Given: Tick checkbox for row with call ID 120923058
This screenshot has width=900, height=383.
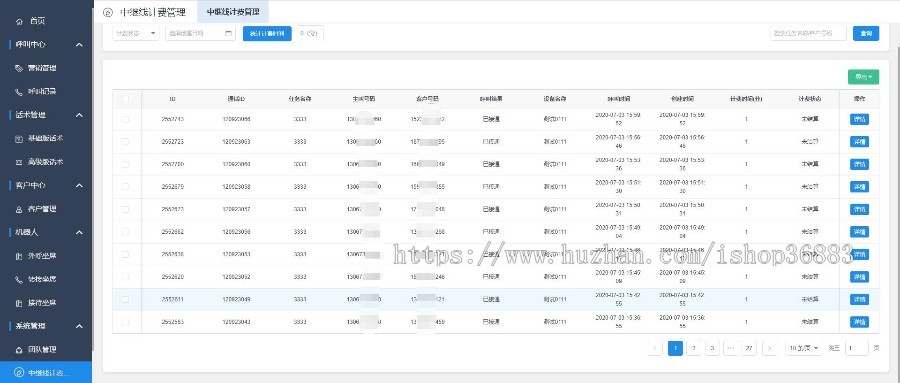Looking at the screenshot, I should (x=125, y=187).
